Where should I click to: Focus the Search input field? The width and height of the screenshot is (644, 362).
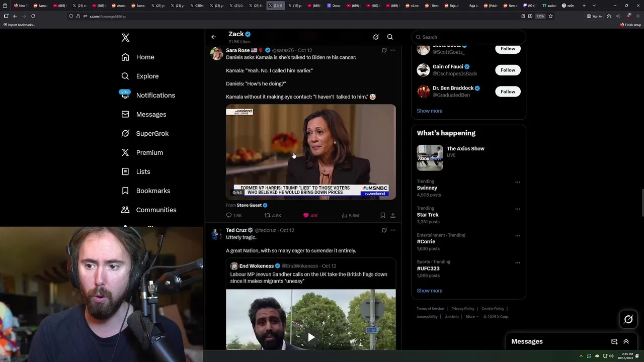coord(468,37)
